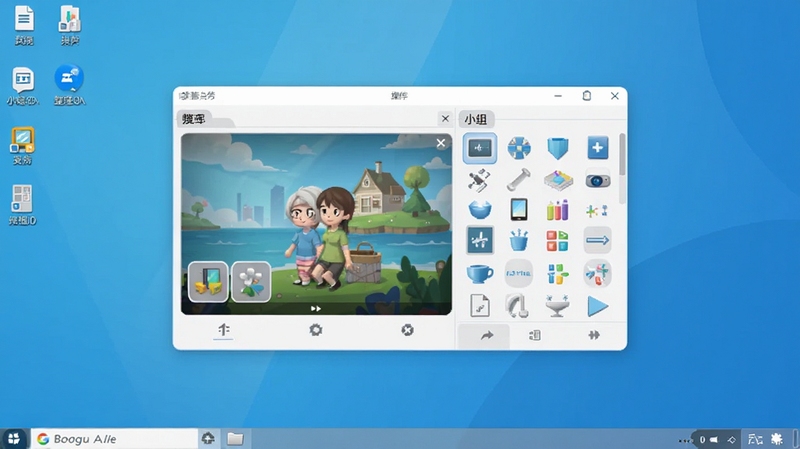Click the blue play triangle icon

click(597, 307)
